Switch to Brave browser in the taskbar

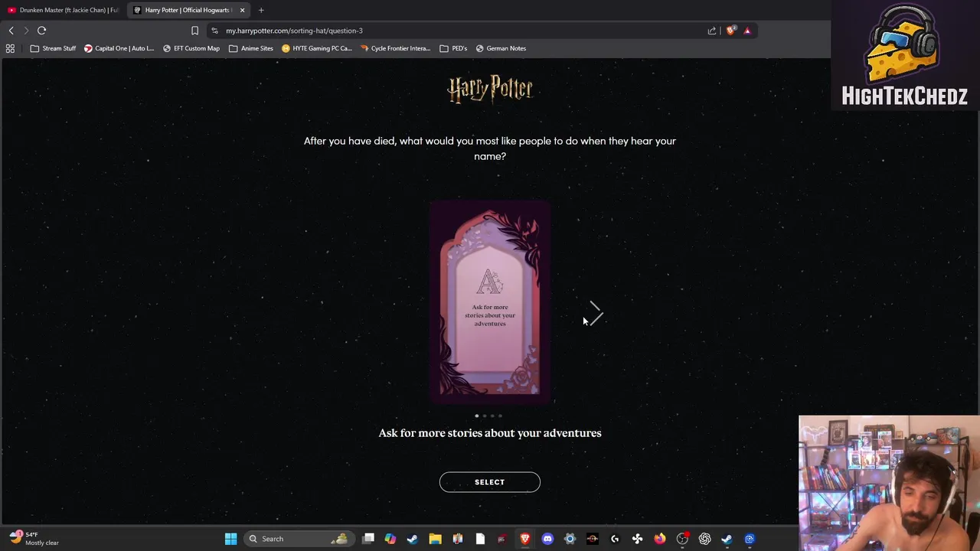[x=525, y=539]
